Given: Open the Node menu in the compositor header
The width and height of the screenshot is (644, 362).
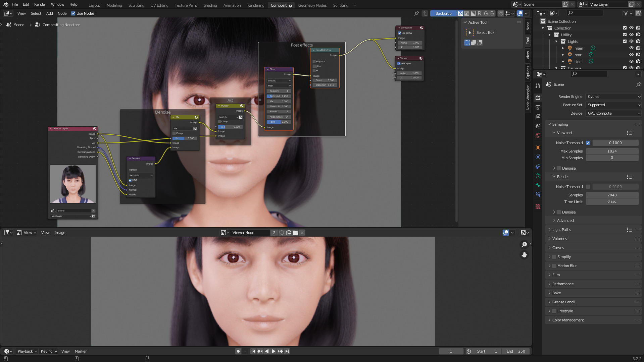Looking at the screenshot, I should [x=62, y=13].
